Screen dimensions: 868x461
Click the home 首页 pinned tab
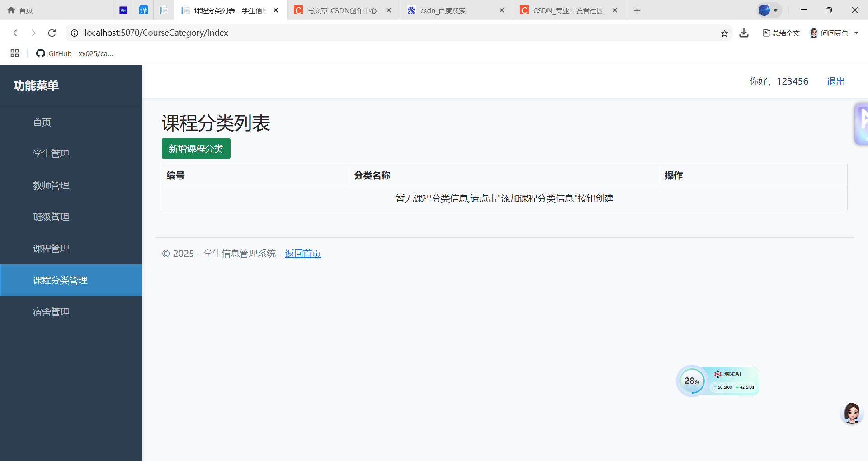(x=20, y=10)
